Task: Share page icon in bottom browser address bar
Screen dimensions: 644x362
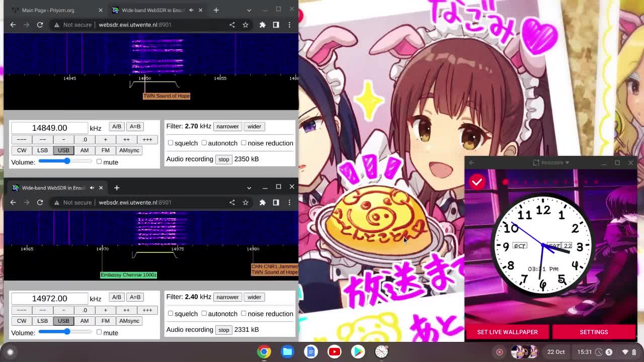Action: point(232,202)
